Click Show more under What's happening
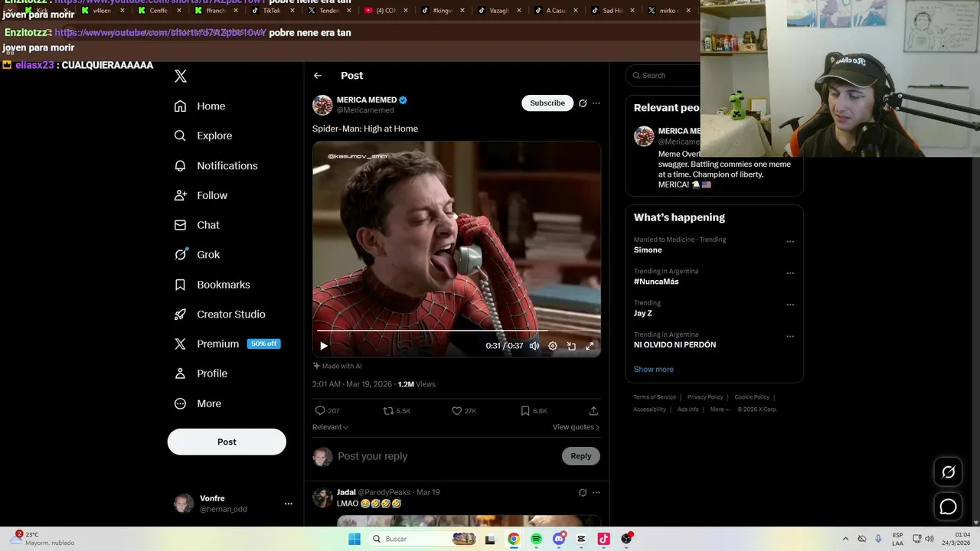 (653, 370)
